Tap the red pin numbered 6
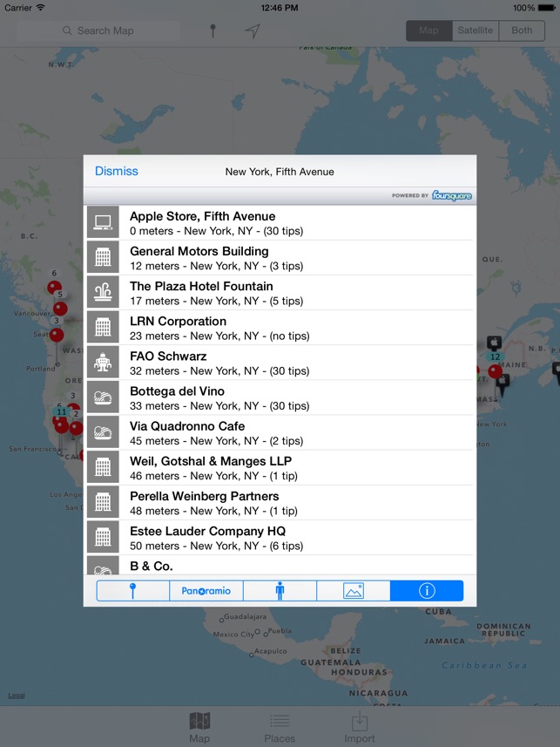 pos(54,287)
